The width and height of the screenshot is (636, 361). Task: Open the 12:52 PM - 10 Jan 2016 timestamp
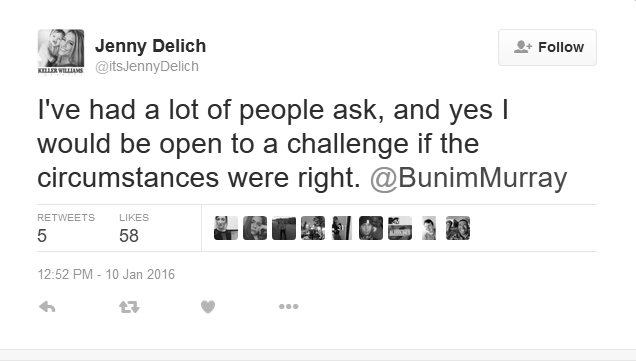pyautogui.click(x=106, y=274)
